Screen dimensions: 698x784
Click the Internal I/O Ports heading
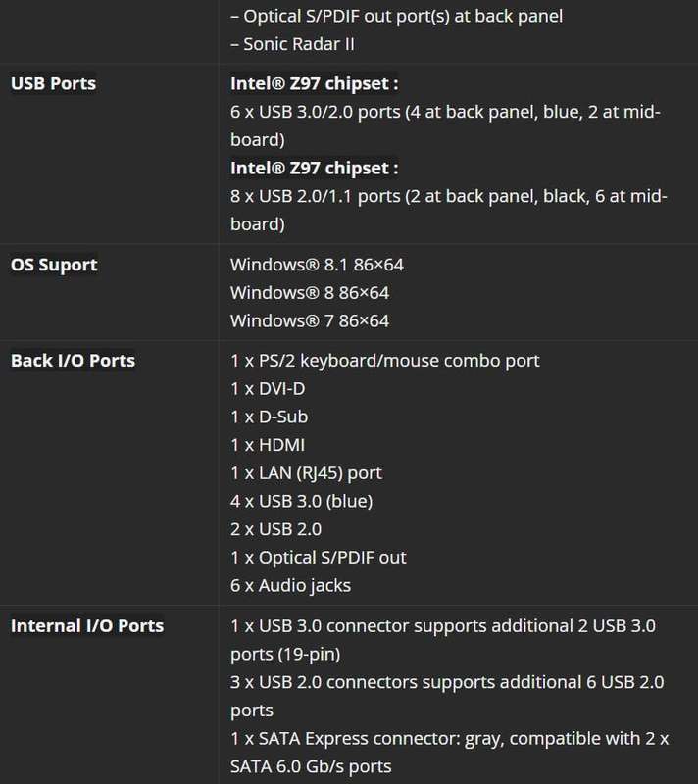pyautogui.click(x=87, y=626)
